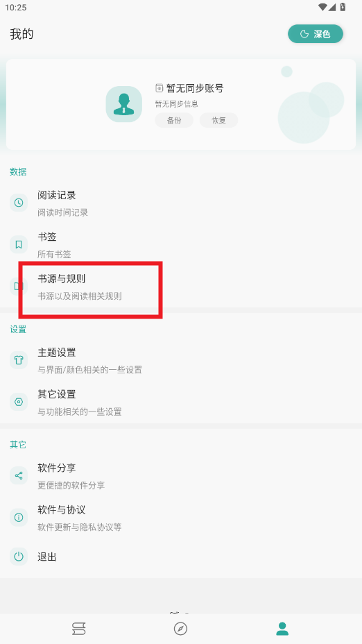
Task: Select the 主题设置 shirt icon
Action: point(19,359)
